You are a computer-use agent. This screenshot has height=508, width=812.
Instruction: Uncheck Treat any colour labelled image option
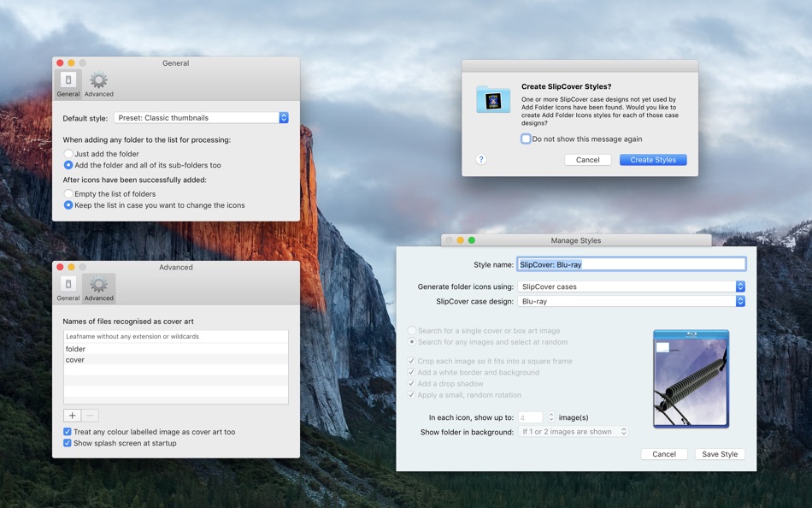(68, 431)
